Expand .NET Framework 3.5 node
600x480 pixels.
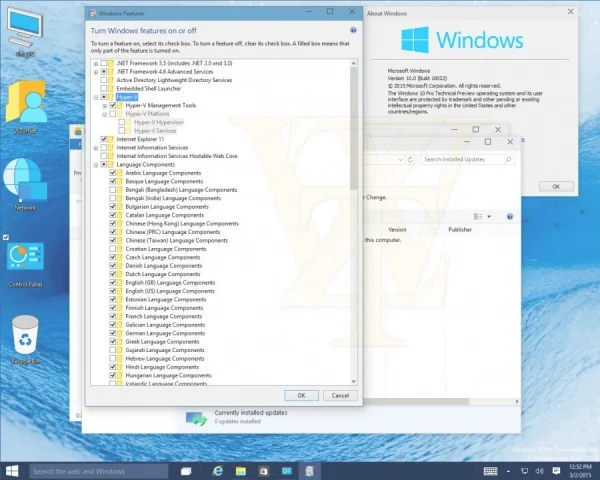tap(96, 64)
